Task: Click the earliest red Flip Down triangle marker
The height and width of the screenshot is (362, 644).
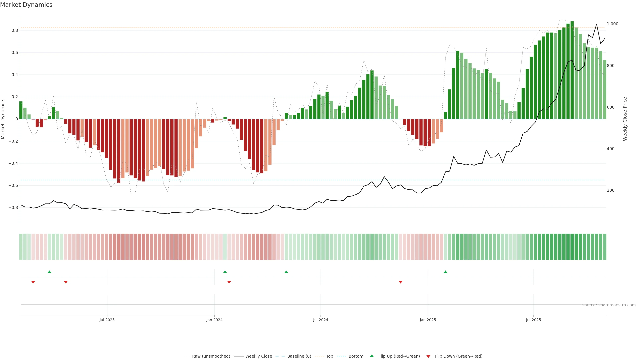Action: point(33,282)
